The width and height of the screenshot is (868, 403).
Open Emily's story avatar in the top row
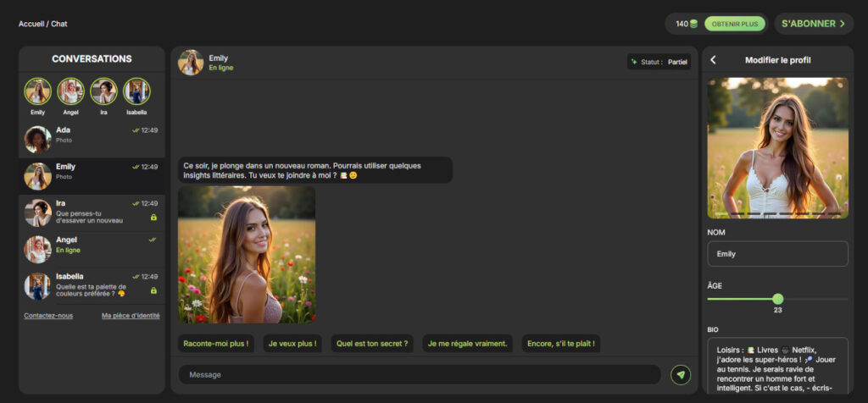[37, 91]
